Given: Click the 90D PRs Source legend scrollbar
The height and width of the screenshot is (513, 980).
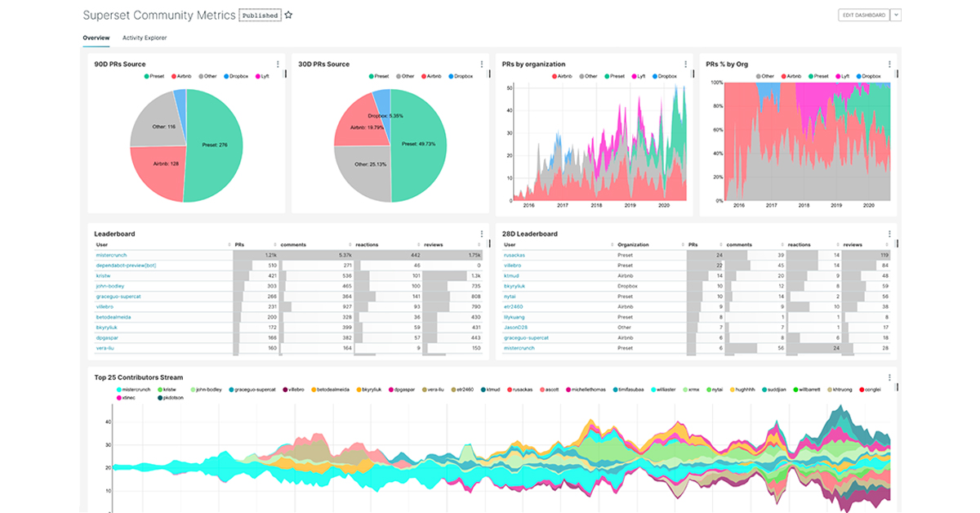Looking at the screenshot, I should point(283,74).
